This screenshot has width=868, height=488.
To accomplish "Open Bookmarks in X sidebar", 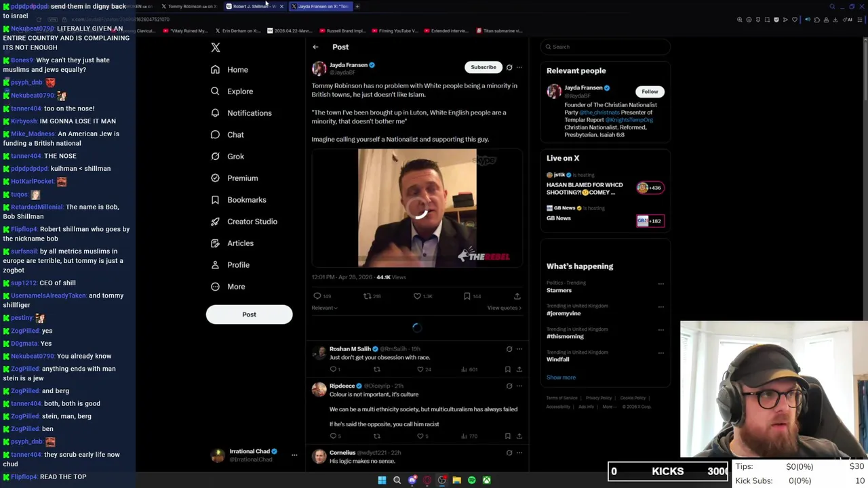I will coord(238,200).
